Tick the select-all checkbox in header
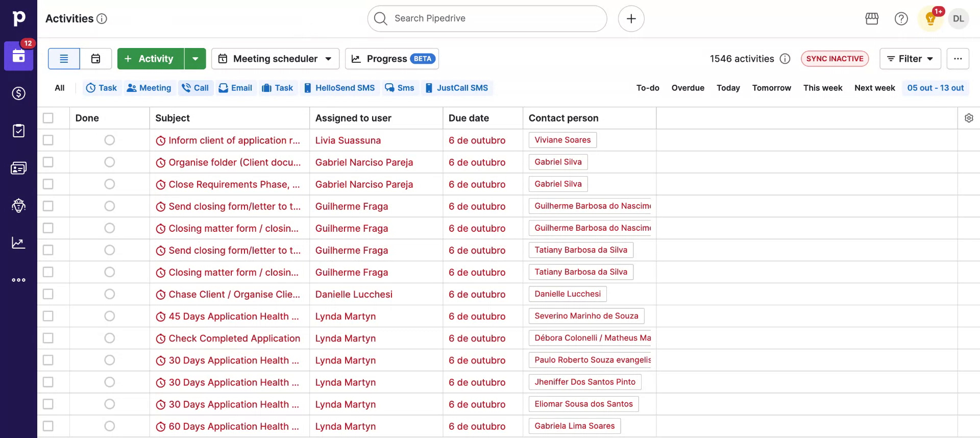 pyautogui.click(x=48, y=118)
